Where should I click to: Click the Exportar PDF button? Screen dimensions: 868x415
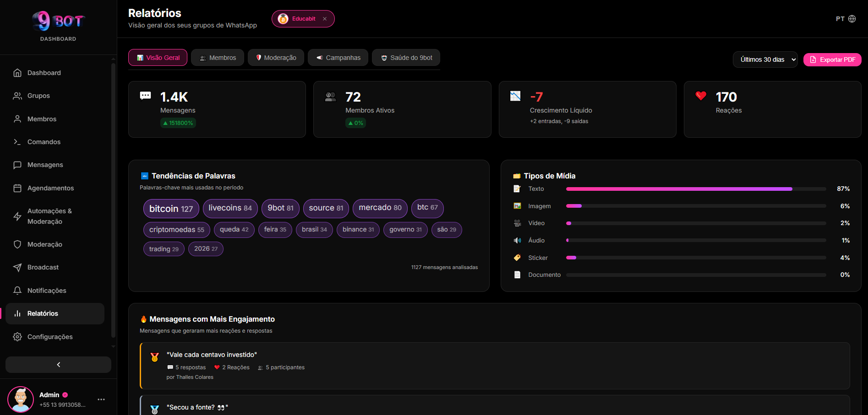tap(832, 59)
